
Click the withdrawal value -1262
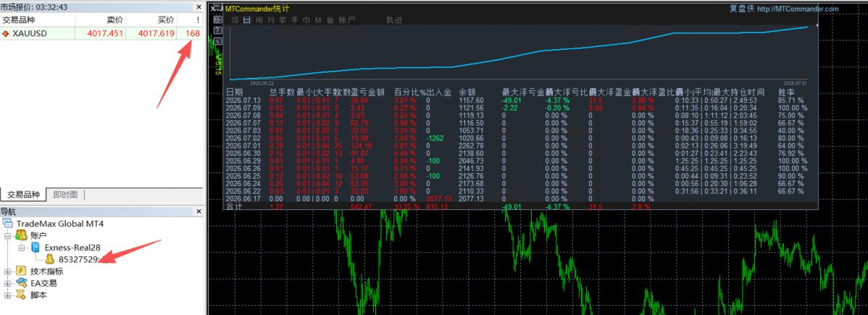pos(436,138)
